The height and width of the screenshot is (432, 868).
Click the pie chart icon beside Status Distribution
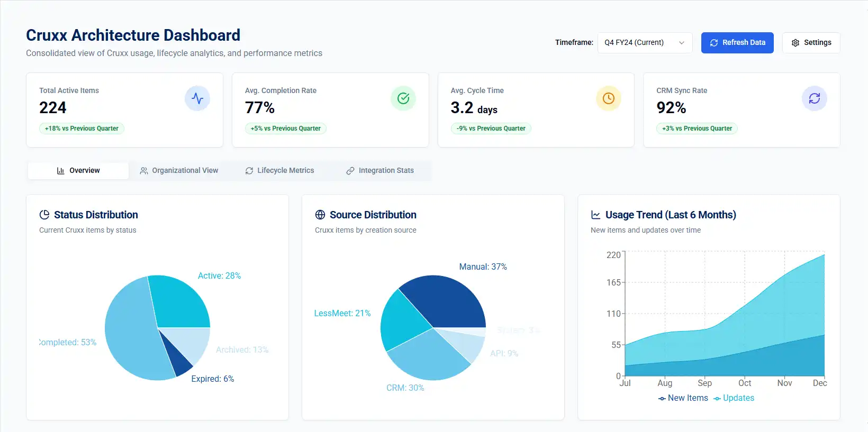[44, 215]
